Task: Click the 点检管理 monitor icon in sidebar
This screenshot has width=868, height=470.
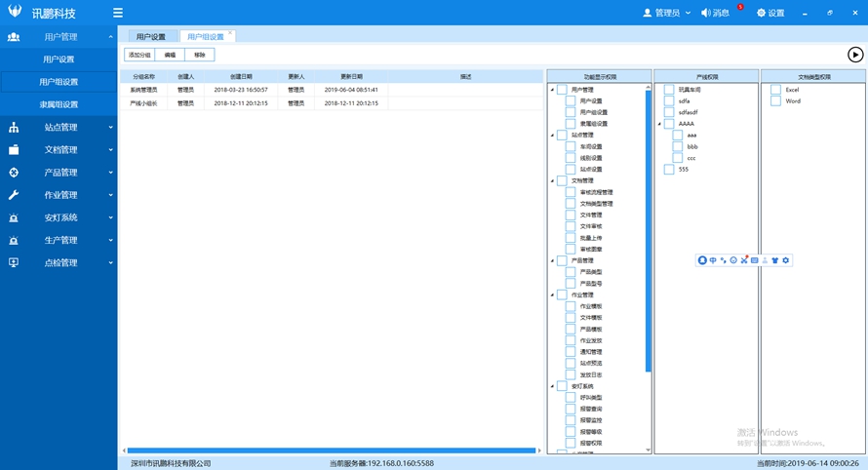Action: (14, 263)
